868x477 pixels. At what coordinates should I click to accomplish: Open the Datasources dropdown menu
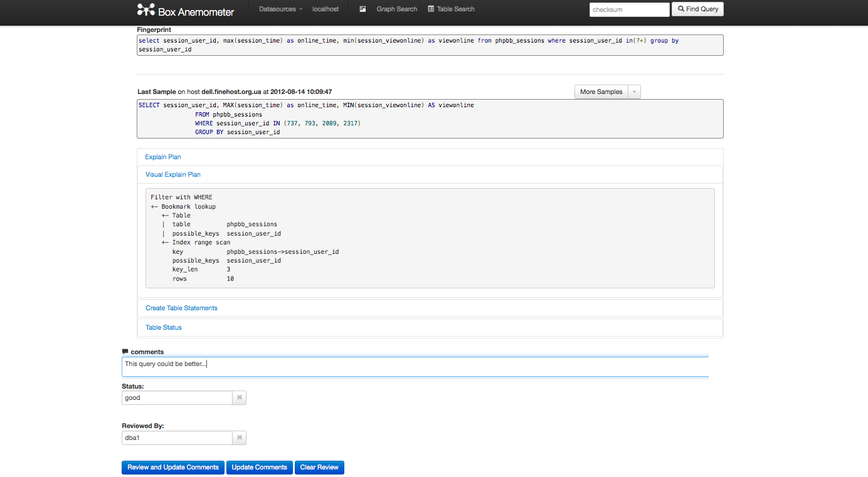[280, 9]
